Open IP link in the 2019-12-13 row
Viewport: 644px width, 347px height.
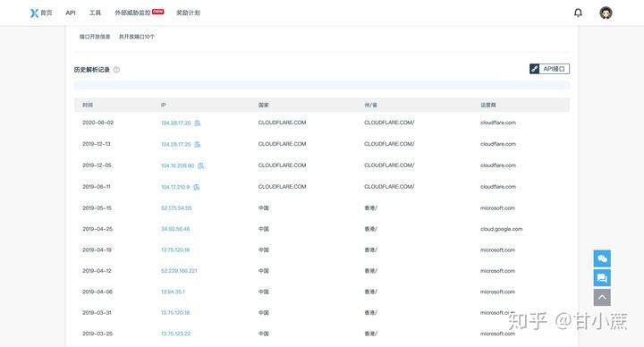pyautogui.click(x=176, y=144)
